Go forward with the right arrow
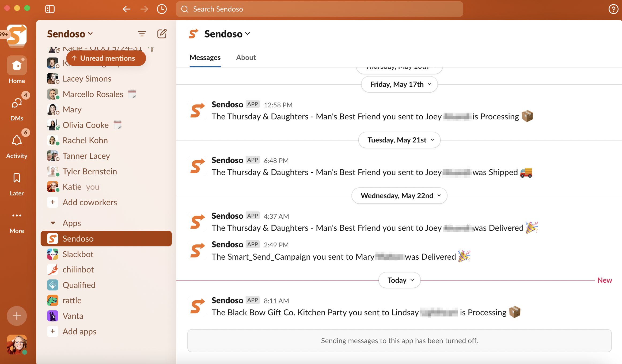 [x=144, y=9]
